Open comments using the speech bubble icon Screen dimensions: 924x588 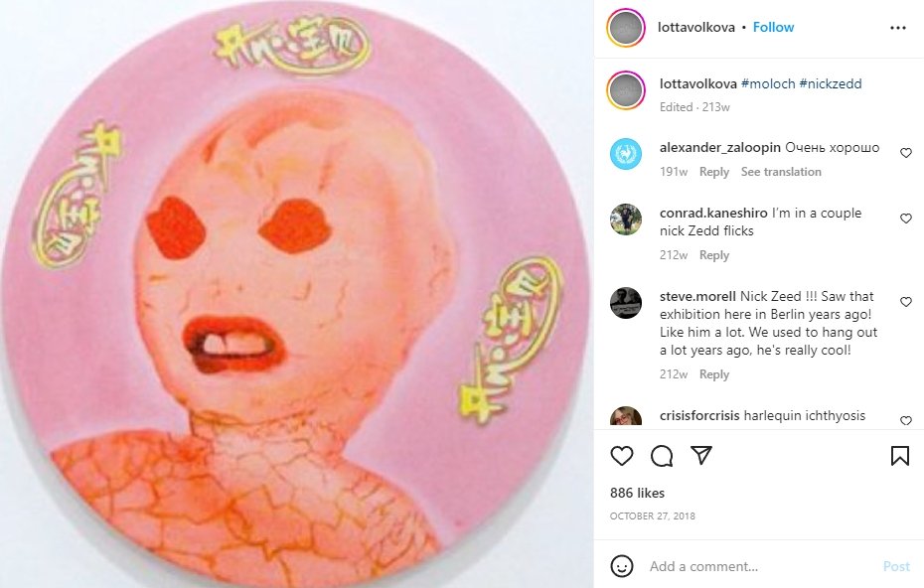[x=662, y=456]
